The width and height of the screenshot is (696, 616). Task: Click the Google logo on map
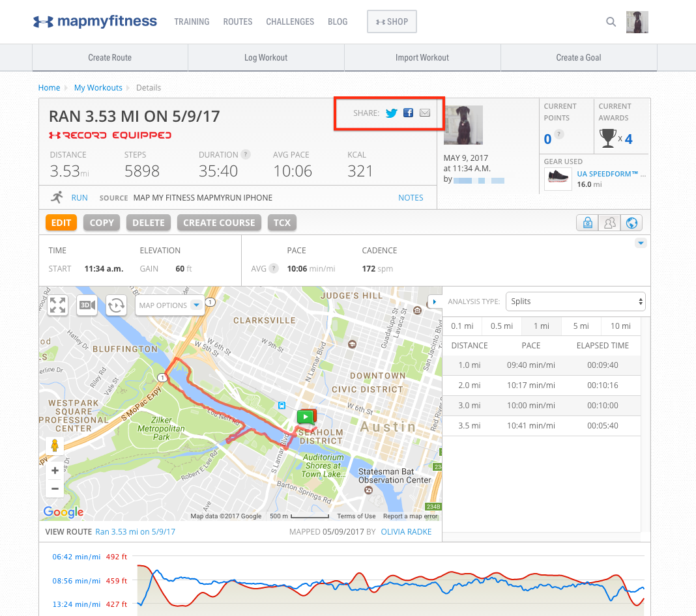click(x=63, y=512)
